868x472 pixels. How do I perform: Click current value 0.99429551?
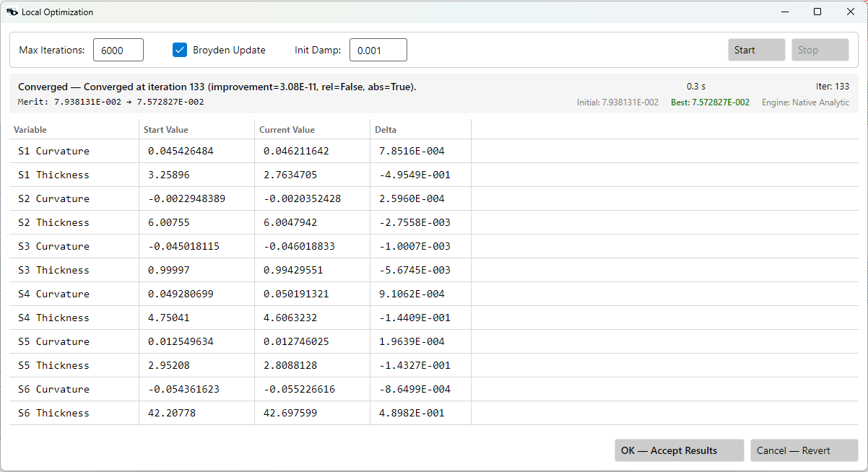point(293,270)
